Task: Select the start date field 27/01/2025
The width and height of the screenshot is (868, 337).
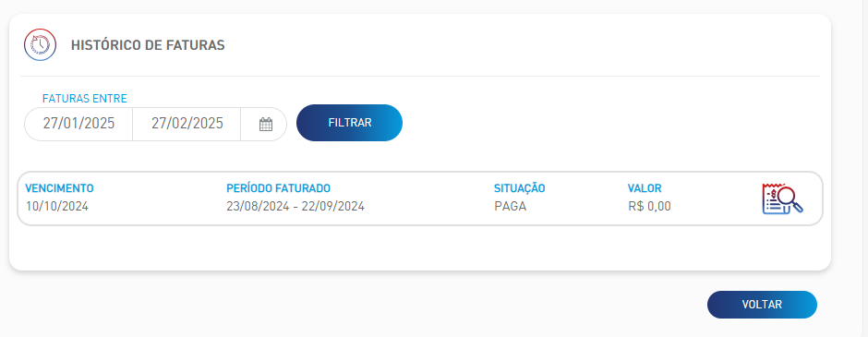Action: pyautogui.click(x=78, y=124)
